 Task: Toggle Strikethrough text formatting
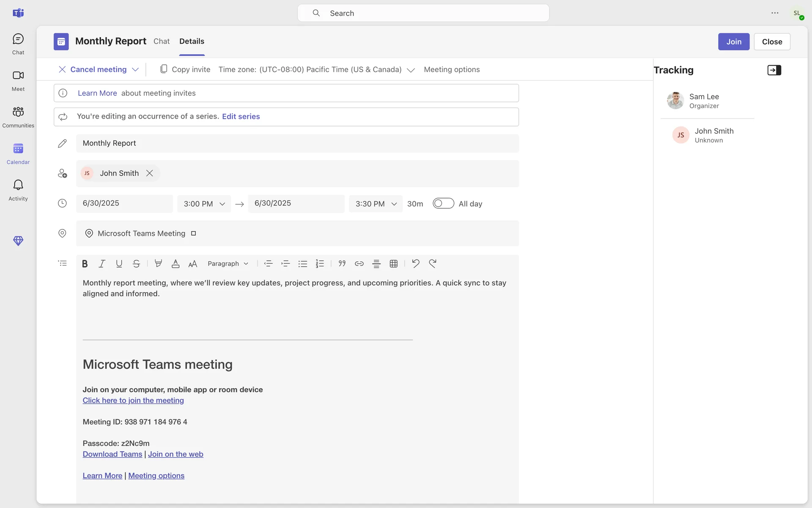click(136, 264)
